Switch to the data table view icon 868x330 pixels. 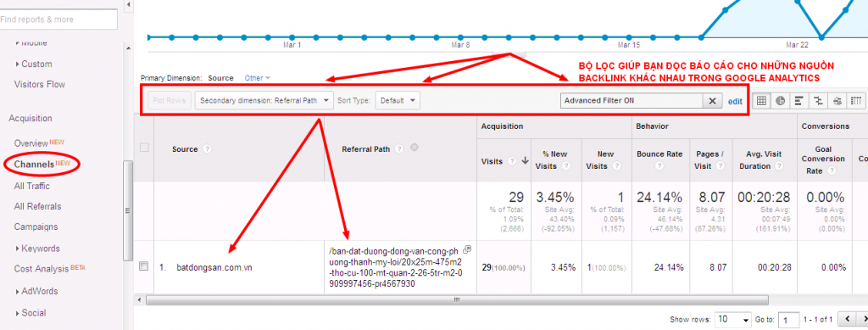coord(762,101)
